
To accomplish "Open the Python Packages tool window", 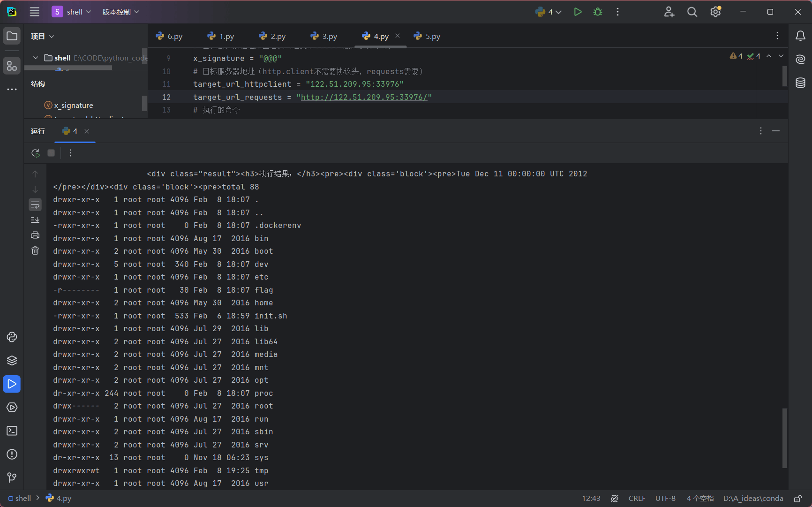I will pyautogui.click(x=12, y=361).
